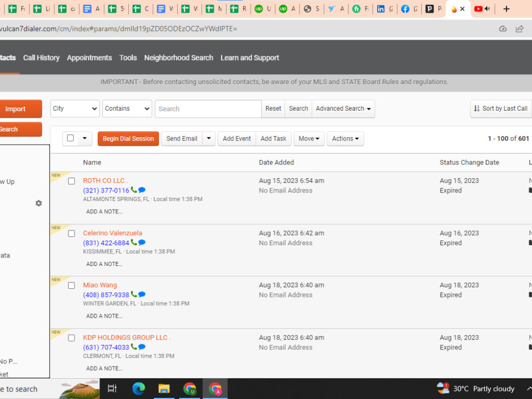Open File Explorer from taskbar
Image resolution: width=532 pixels, height=399 pixels.
pyautogui.click(x=164, y=388)
